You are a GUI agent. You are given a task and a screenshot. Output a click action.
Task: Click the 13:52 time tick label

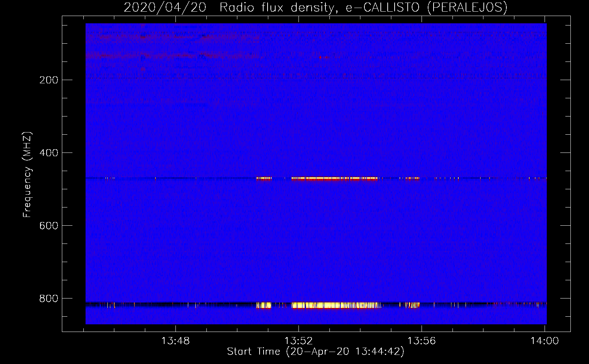coord(299,341)
